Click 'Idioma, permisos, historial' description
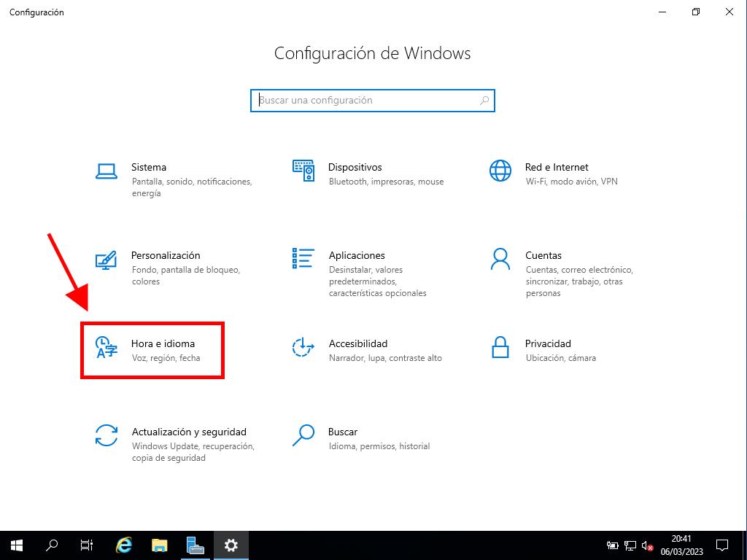Screen dimensions: 747x560 pos(379,446)
